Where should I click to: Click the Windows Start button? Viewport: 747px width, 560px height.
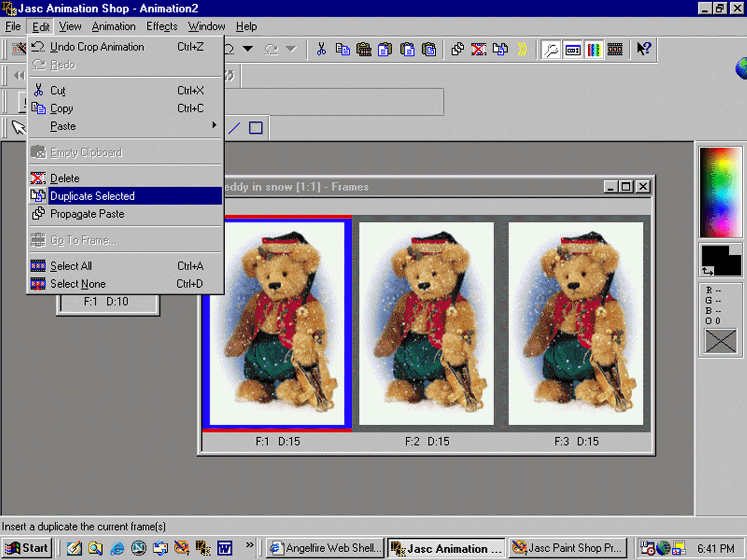click(x=27, y=548)
